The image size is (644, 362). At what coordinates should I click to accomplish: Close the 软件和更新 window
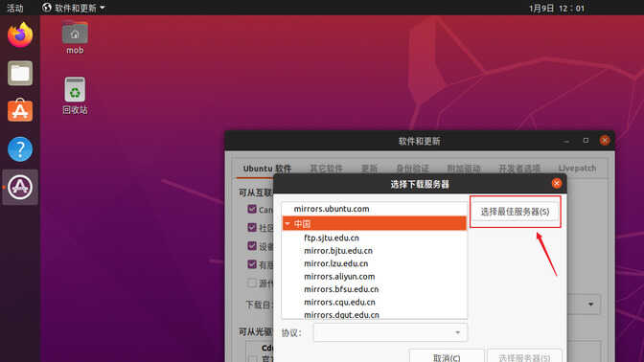[x=605, y=141]
